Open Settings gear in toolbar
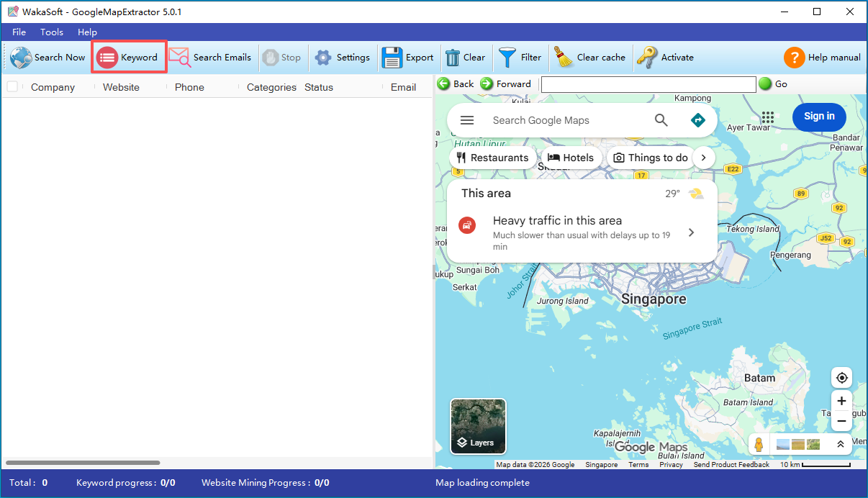Screen dimensions: 868x498 323,58
